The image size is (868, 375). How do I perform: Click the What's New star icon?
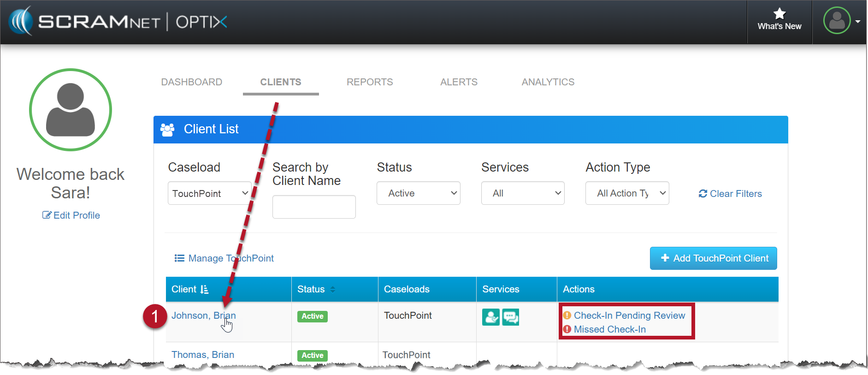779,14
